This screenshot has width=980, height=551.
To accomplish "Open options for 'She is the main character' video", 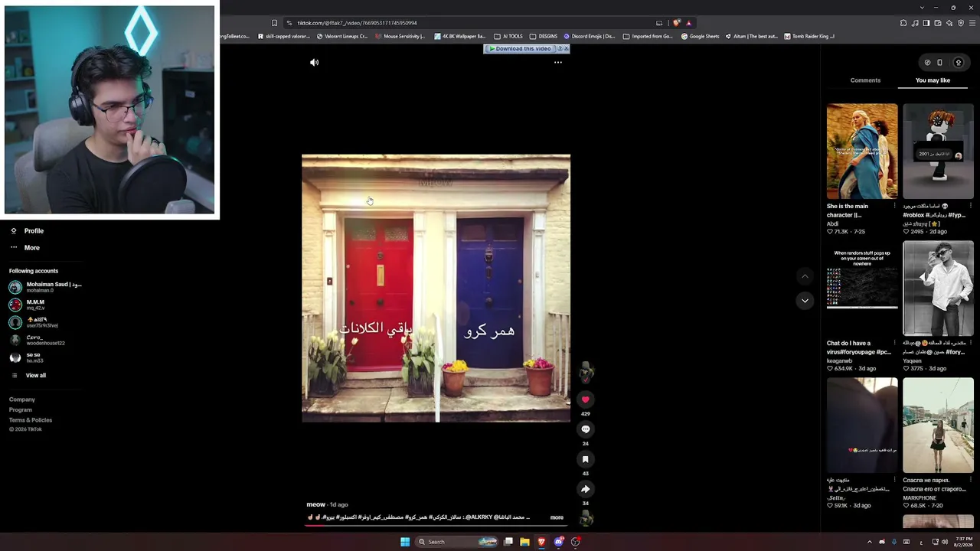I will click(x=894, y=206).
